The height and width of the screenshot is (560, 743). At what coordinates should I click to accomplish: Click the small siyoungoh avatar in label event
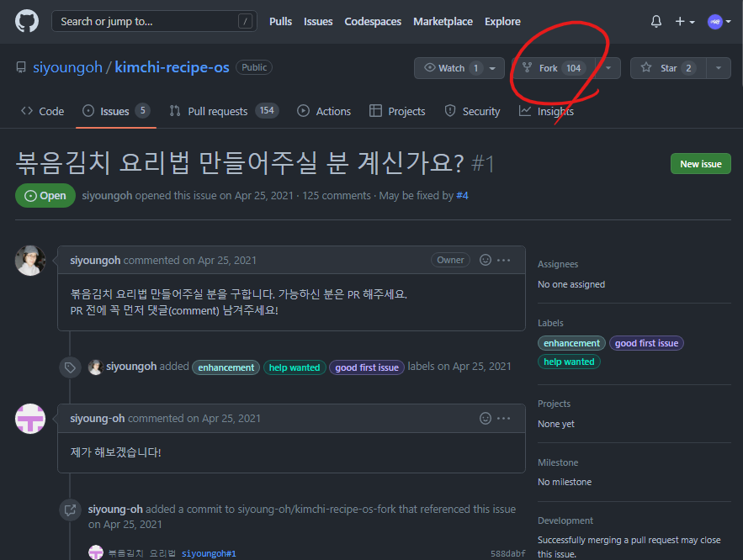click(96, 367)
